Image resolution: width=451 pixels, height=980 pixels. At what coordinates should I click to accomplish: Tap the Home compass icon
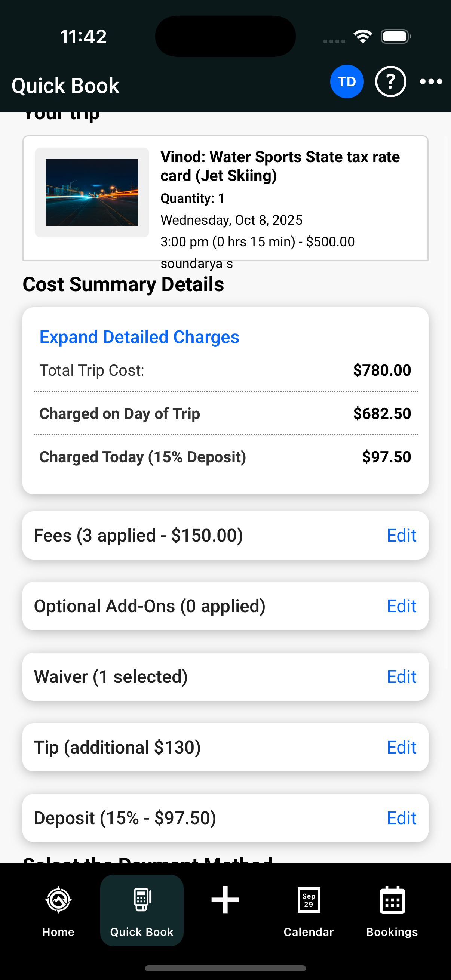pyautogui.click(x=58, y=900)
